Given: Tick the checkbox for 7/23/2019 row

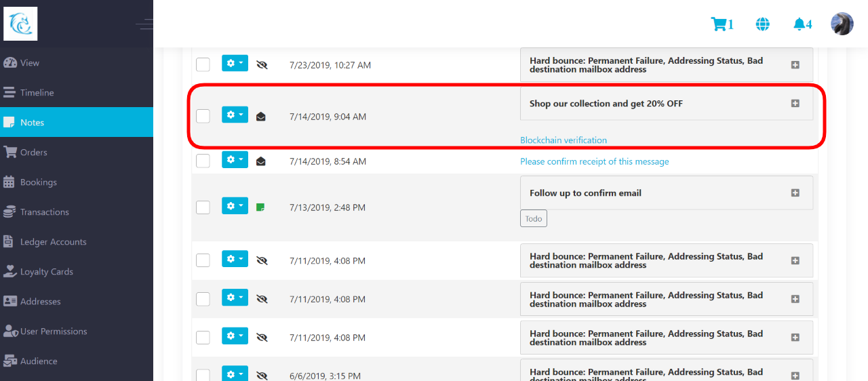Looking at the screenshot, I should tap(203, 64).
